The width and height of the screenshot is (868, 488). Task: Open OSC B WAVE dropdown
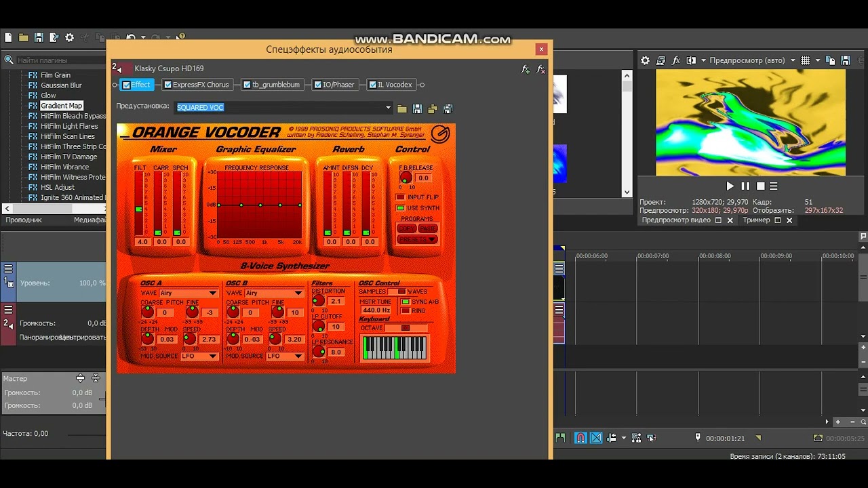(x=274, y=293)
